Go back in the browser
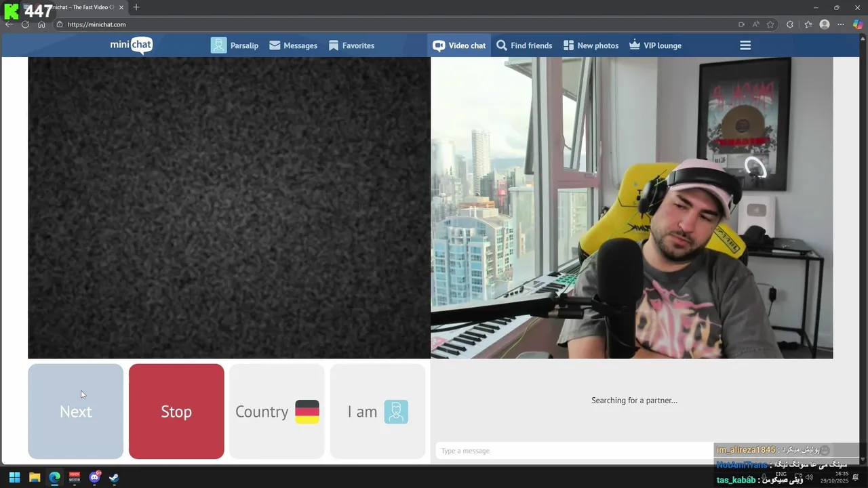 click(9, 24)
